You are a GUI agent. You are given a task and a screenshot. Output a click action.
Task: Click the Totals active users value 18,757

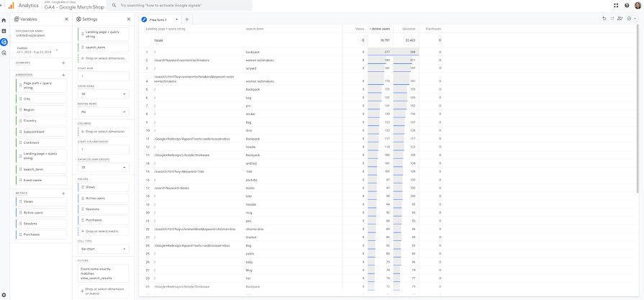click(x=384, y=40)
